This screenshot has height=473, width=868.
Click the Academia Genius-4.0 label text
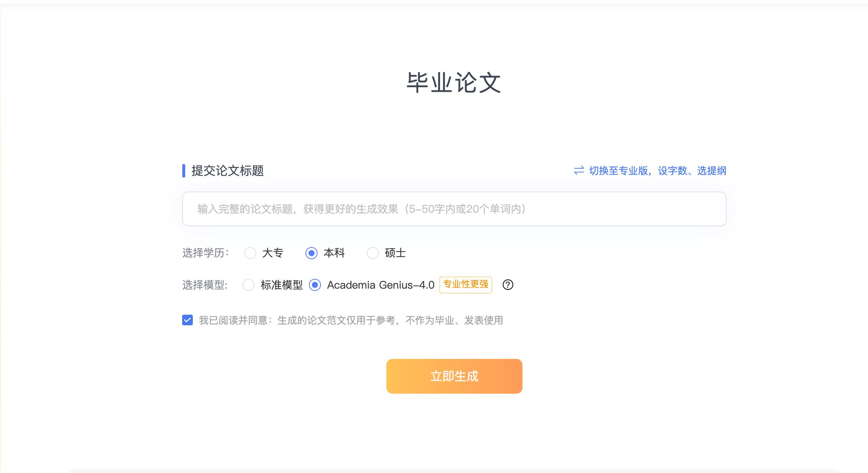point(381,285)
